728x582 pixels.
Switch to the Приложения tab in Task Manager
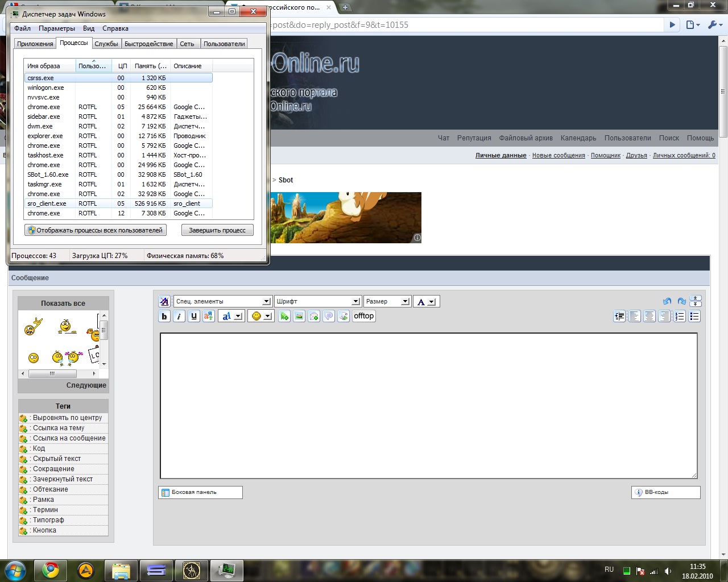click(35, 44)
